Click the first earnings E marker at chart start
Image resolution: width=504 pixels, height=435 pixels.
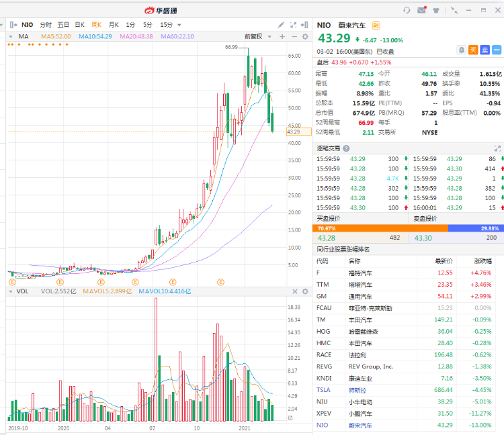pos(12,282)
